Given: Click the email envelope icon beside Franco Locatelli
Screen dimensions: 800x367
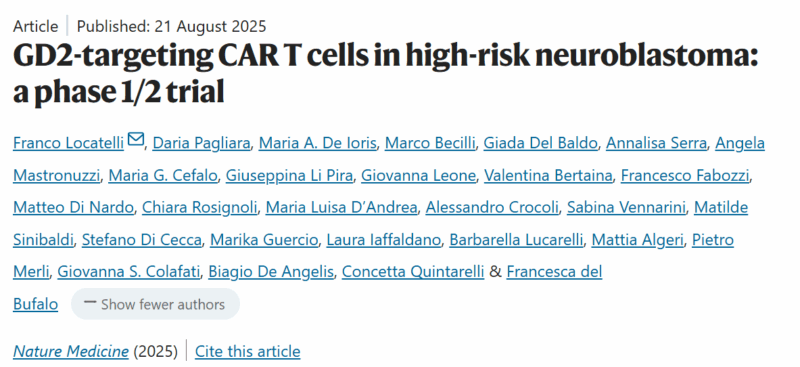Looking at the screenshot, I should [136, 139].
